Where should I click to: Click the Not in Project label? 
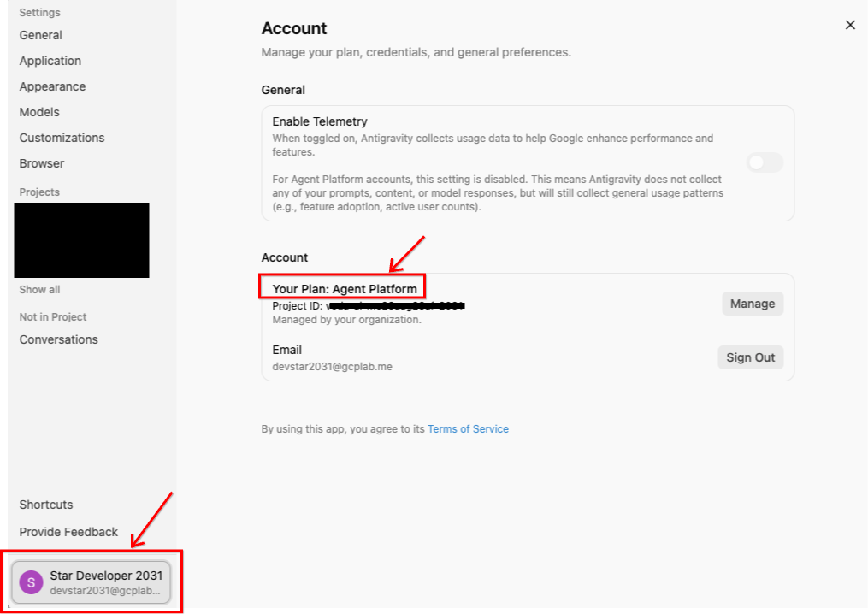click(x=52, y=316)
